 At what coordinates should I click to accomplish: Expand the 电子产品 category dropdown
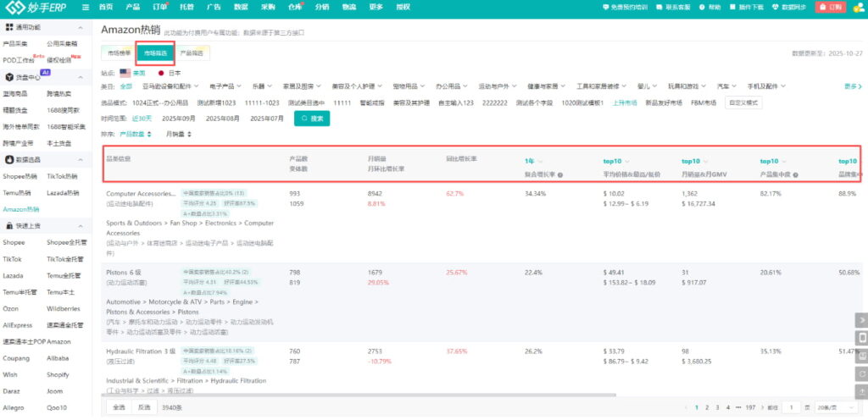click(x=227, y=86)
